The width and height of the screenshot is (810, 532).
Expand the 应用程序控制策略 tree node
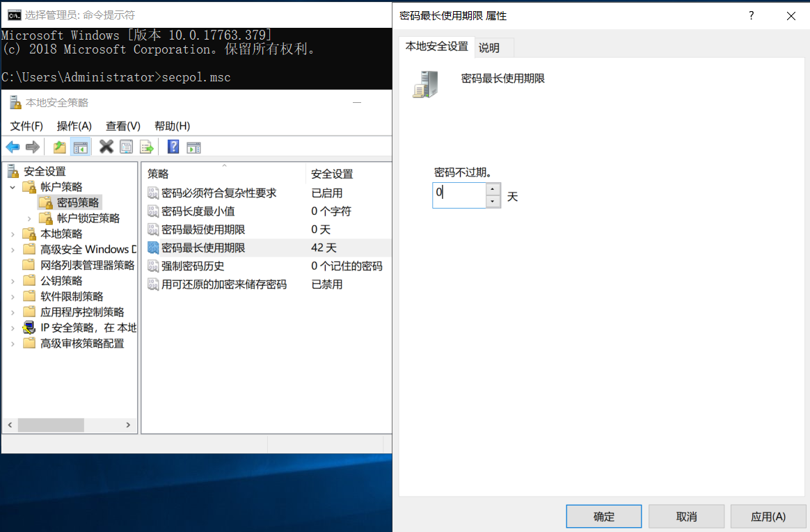click(13, 312)
